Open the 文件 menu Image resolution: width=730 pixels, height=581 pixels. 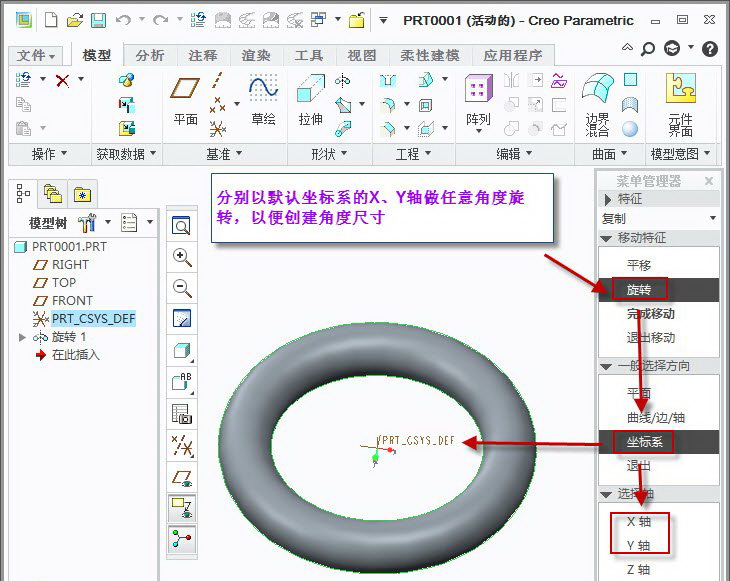36,56
